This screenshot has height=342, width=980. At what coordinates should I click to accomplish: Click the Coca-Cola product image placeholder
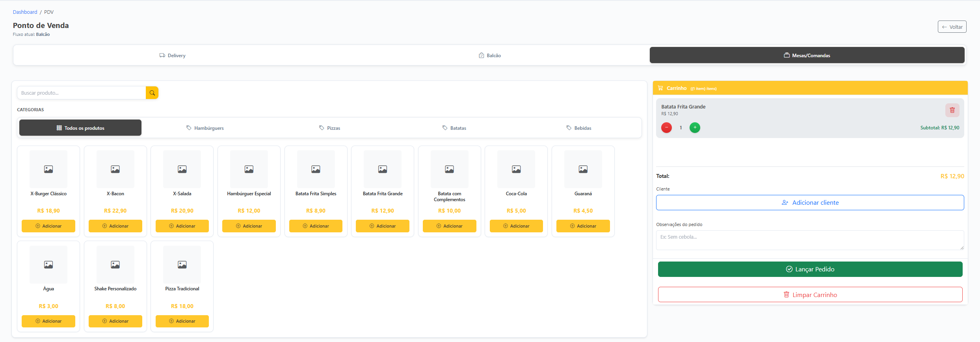click(x=516, y=169)
